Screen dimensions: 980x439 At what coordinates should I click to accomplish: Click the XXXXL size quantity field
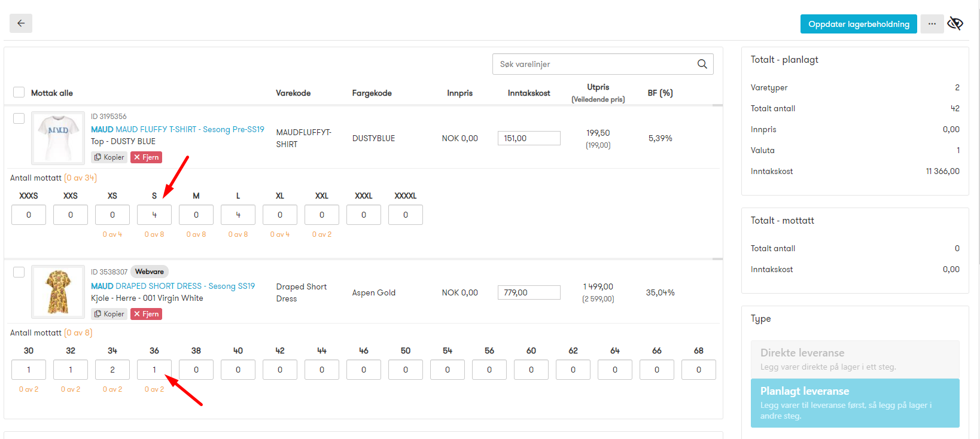coord(406,215)
